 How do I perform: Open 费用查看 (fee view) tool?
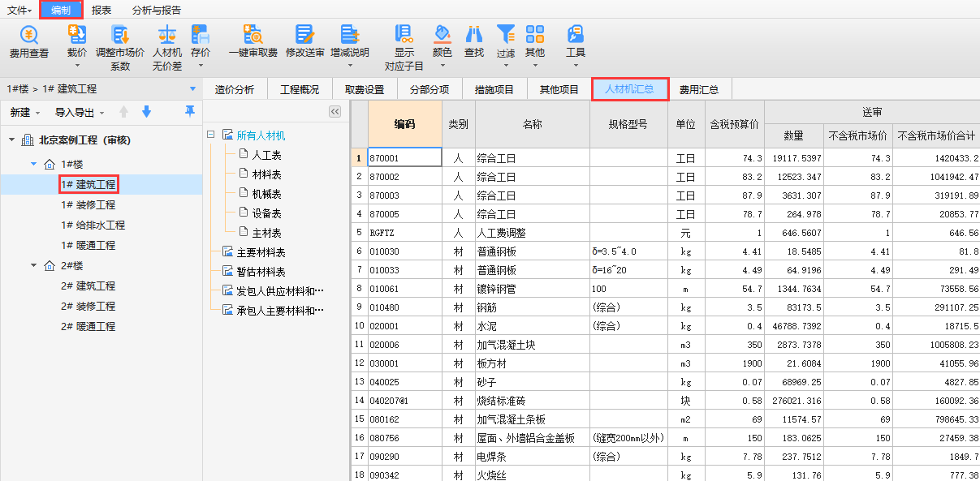(x=29, y=36)
